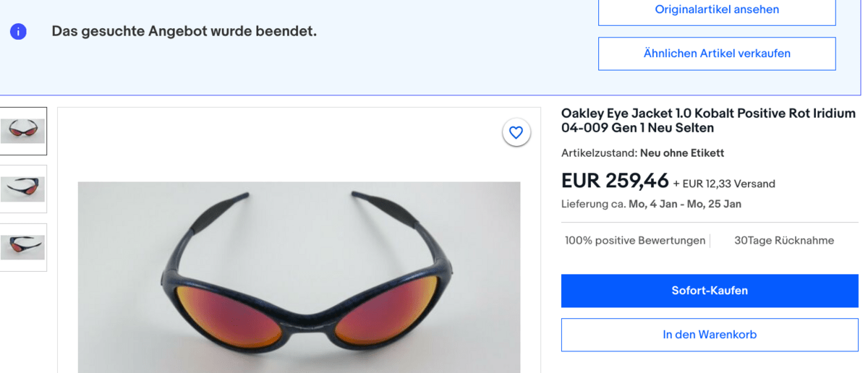
Task: Click the Neu ohne Etikett condition text
Action: click(x=681, y=153)
